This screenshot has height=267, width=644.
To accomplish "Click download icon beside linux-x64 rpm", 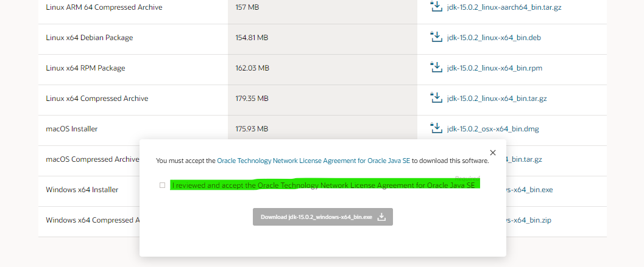I will click(x=436, y=67).
